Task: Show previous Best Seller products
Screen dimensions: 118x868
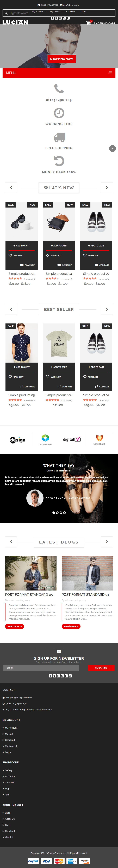Action: (11, 309)
